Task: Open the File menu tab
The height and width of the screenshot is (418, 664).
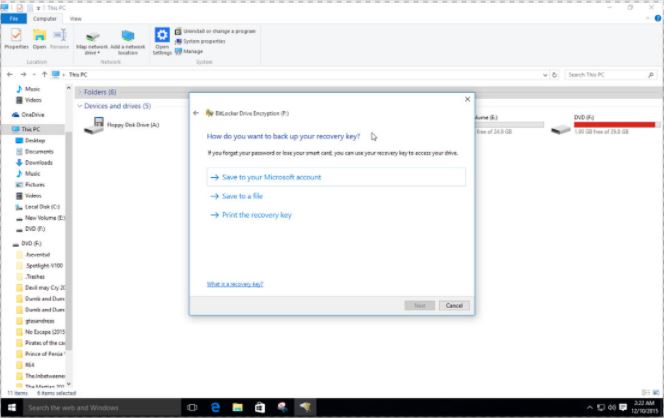Action: [x=14, y=19]
